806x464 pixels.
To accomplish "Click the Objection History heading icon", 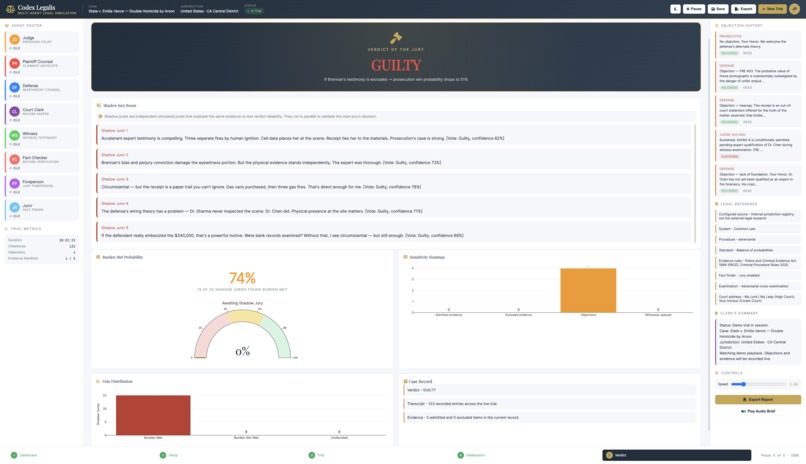I will click(717, 25).
